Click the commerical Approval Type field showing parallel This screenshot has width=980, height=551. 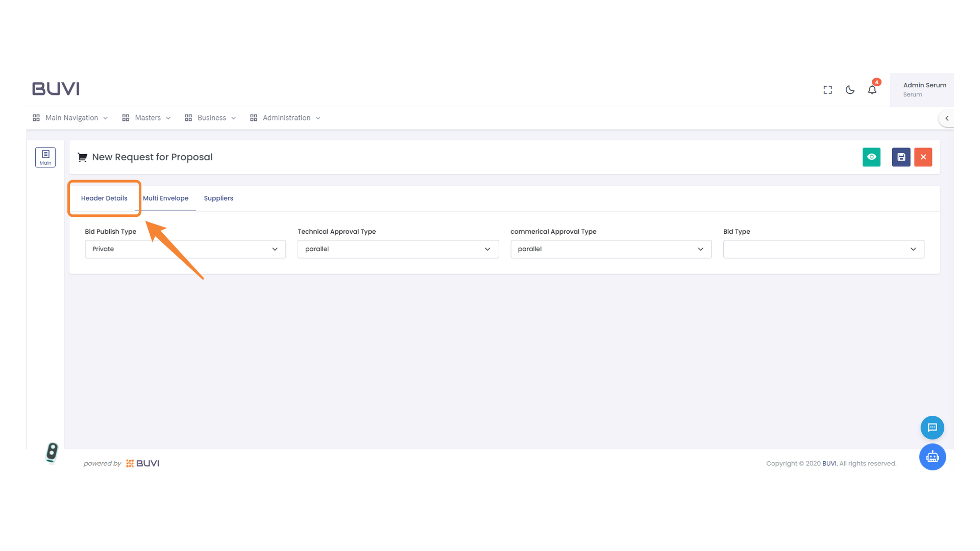(x=610, y=249)
